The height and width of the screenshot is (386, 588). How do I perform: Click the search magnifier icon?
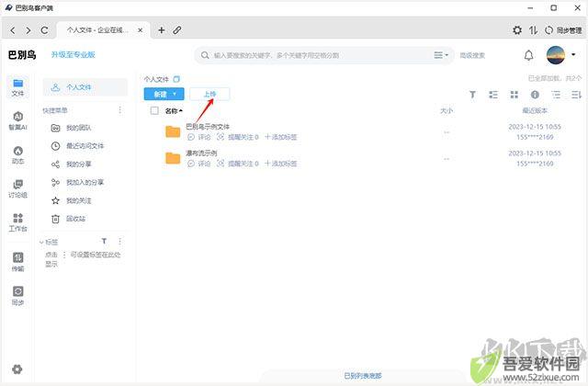(x=205, y=55)
